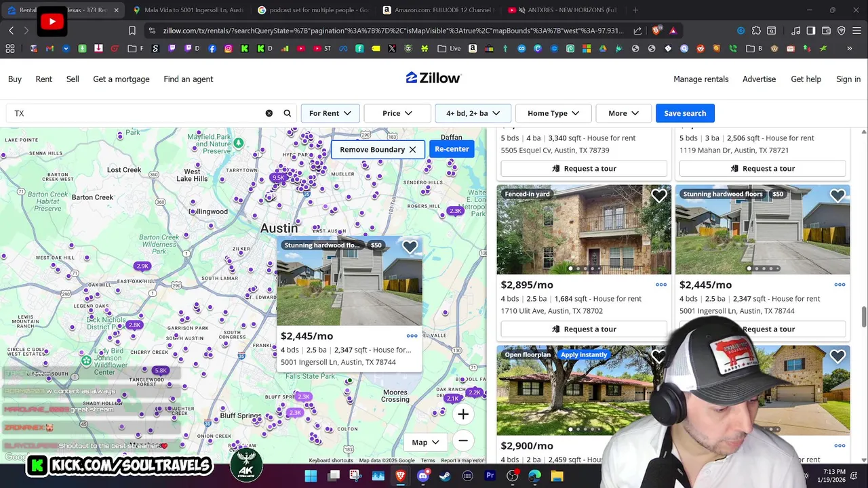Click Re-center on the map
This screenshot has width=868, height=488.
(452, 149)
